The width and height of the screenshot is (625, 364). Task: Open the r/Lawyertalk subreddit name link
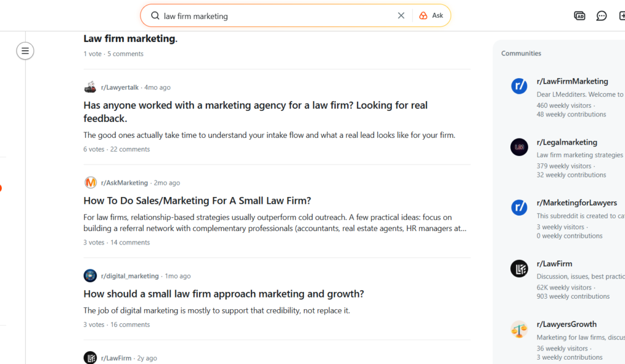click(x=120, y=87)
